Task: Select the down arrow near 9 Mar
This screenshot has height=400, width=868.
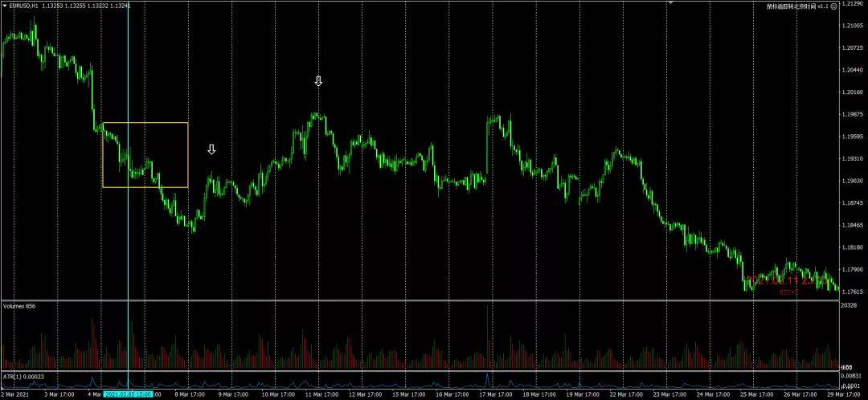Action: [x=211, y=149]
